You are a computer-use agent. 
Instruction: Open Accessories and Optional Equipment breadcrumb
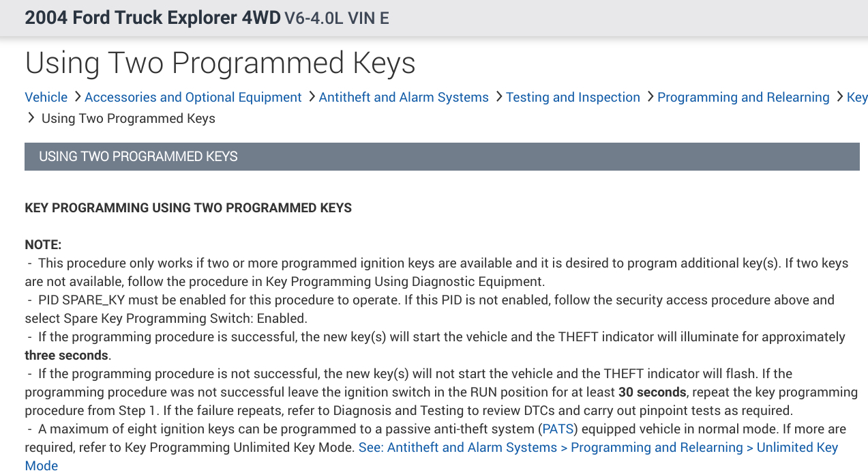[x=193, y=98]
